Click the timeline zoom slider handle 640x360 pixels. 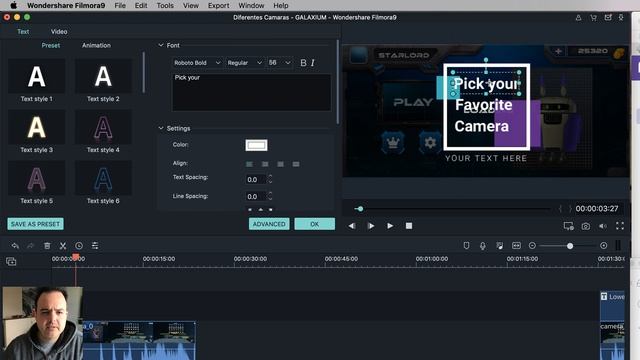[570, 246]
